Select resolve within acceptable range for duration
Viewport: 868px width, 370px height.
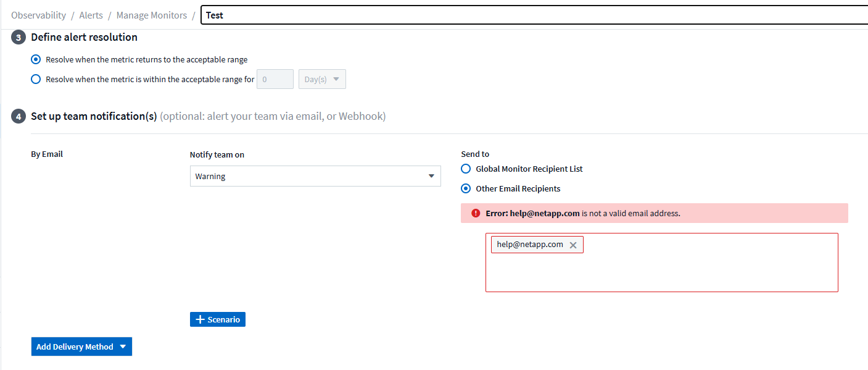(36, 79)
